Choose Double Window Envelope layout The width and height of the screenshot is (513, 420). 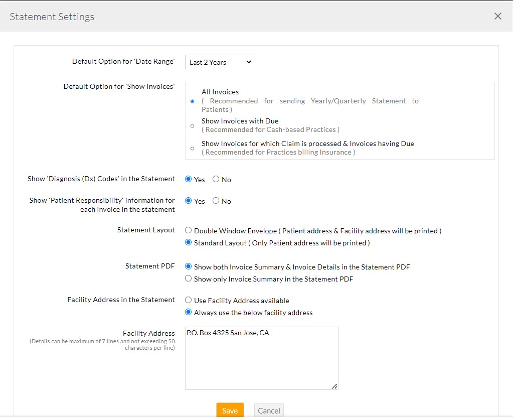[188, 230]
